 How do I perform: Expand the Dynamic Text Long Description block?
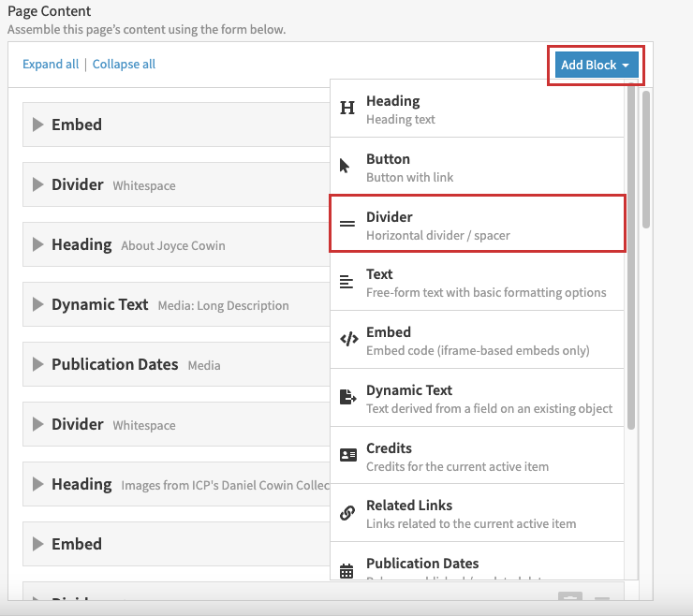pyautogui.click(x=38, y=304)
